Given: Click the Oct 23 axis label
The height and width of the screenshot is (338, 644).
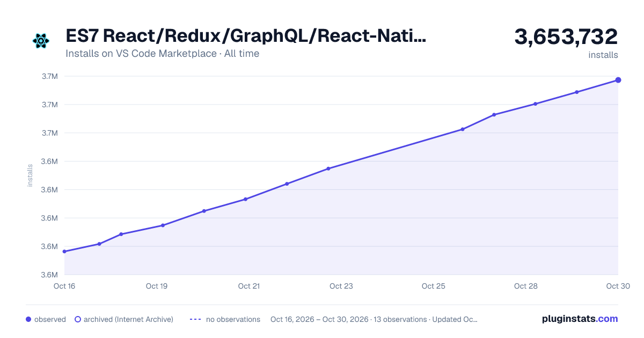Looking at the screenshot, I should 341,286.
